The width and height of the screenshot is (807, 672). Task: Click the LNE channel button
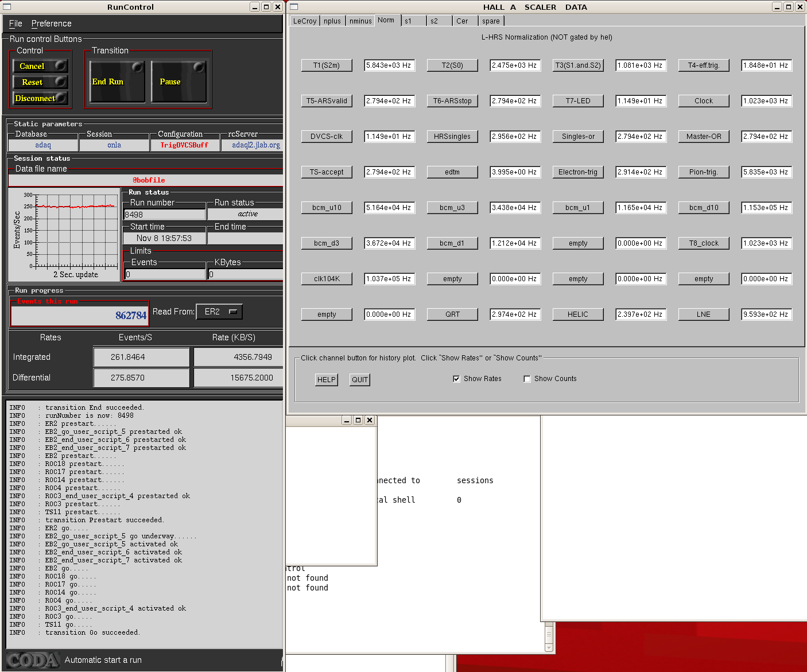(704, 314)
